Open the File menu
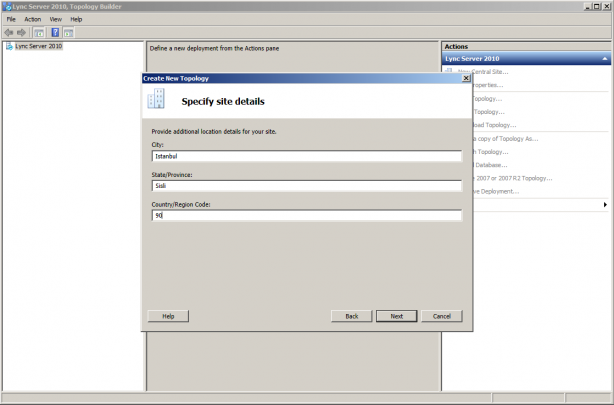The image size is (614, 405). [11, 19]
